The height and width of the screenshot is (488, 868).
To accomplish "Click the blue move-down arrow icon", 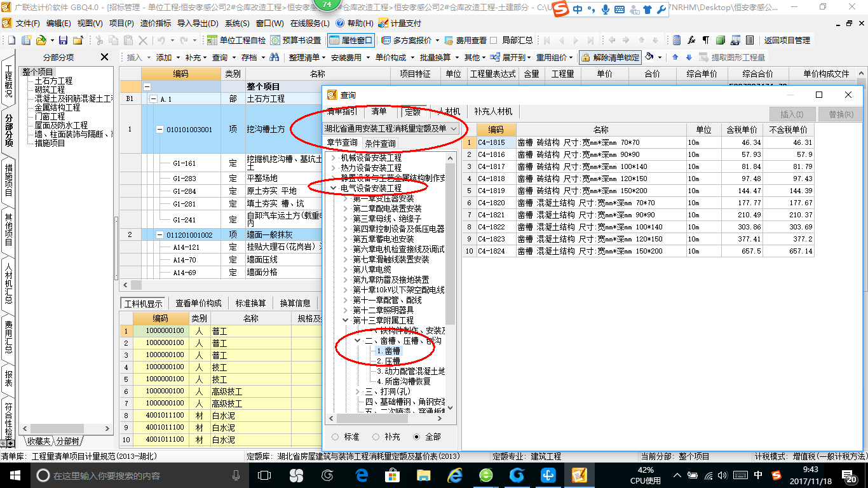I will [688, 57].
